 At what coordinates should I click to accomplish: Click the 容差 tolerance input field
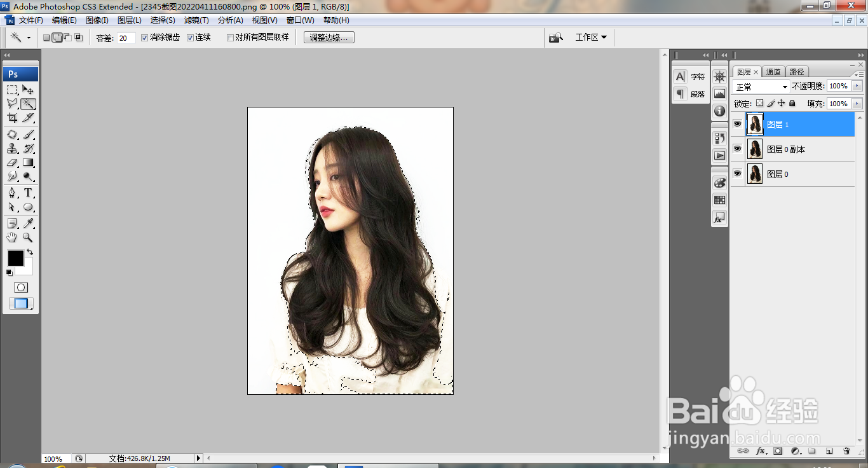pyautogui.click(x=126, y=38)
